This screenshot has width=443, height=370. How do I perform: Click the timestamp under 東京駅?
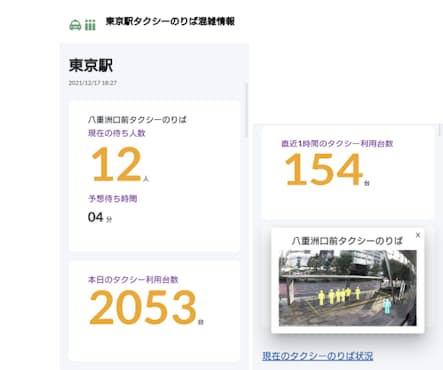pyautogui.click(x=93, y=83)
